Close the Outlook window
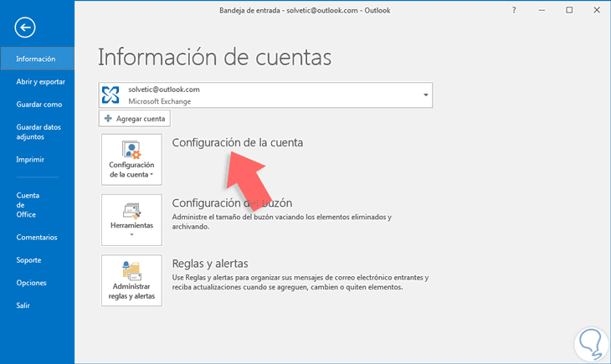Image resolution: width=611 pixels, height=364 pixels. [x=597, y=11]
